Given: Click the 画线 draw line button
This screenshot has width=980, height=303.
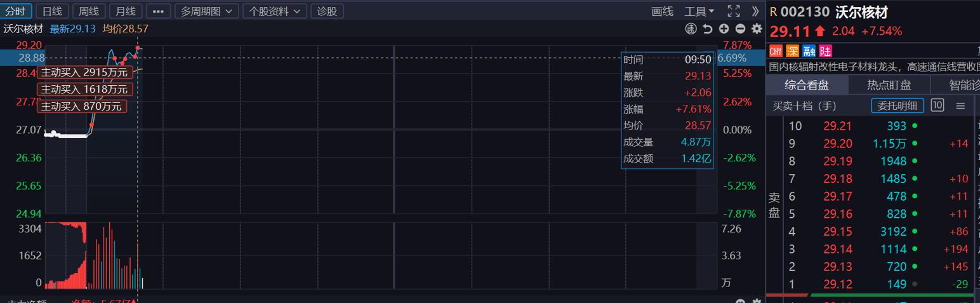Looking at the screenshot, I should click(662, 11).
